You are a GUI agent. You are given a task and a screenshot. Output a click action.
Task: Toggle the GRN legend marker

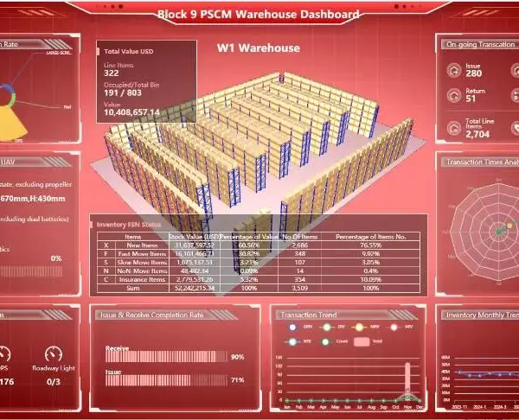(292, 327)
